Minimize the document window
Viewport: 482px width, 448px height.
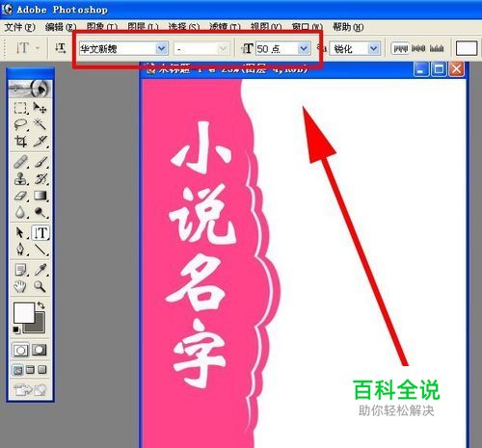pyautogui.click(x=421, y=69)
